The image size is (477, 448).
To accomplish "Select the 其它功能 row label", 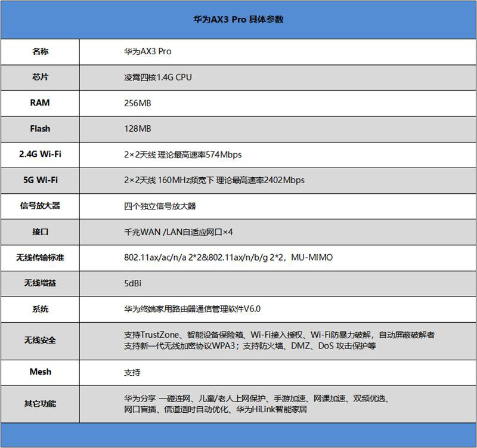I will (x=40, y=404).
